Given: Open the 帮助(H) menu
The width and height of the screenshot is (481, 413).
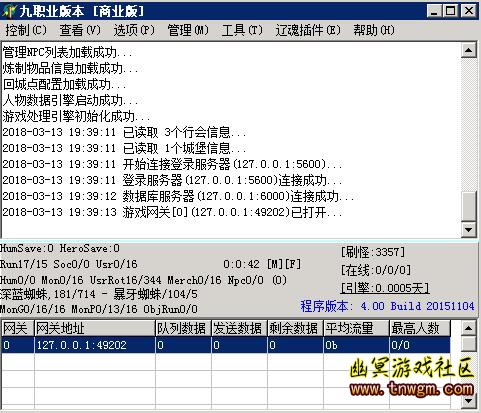Looking at the screenshot, I should pos(374,30).
